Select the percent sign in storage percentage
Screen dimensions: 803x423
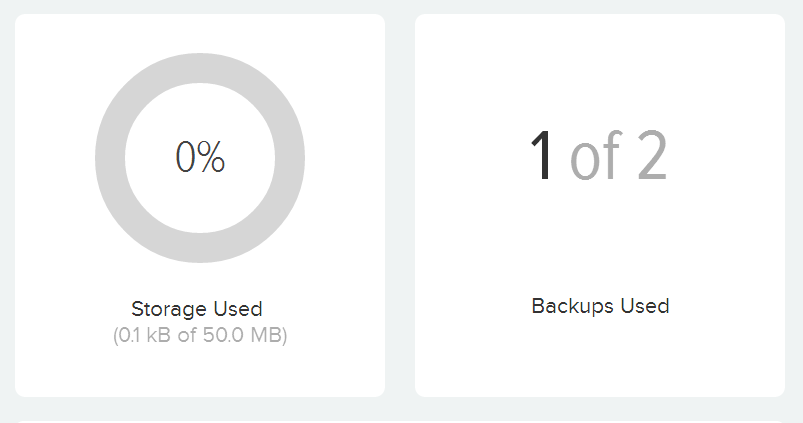point(211,157)
